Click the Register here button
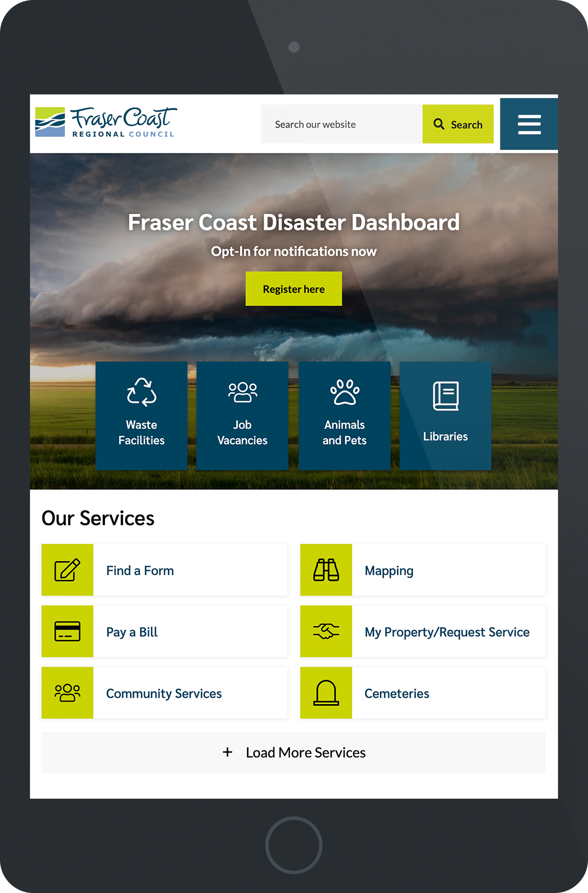The image size is (588, 893). click(293, 289)
